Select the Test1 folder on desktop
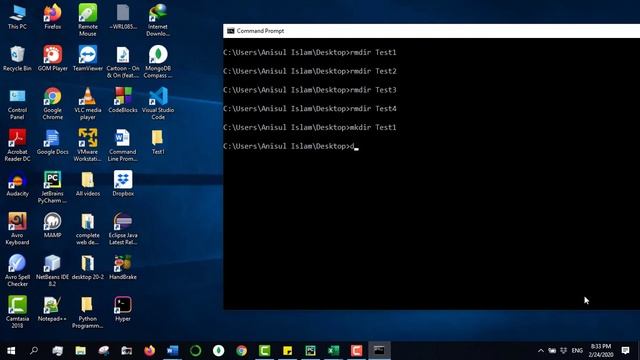 pyautogui.click(x=158, y=142)
